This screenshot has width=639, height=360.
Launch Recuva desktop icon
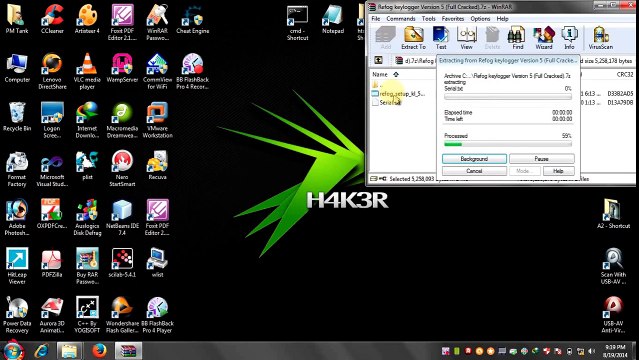coord(157,165)
